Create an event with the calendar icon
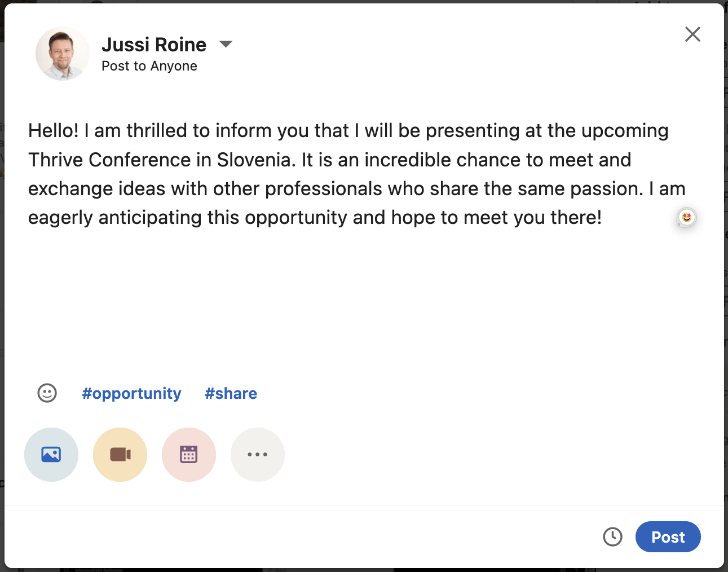 [x=189, y=455]
